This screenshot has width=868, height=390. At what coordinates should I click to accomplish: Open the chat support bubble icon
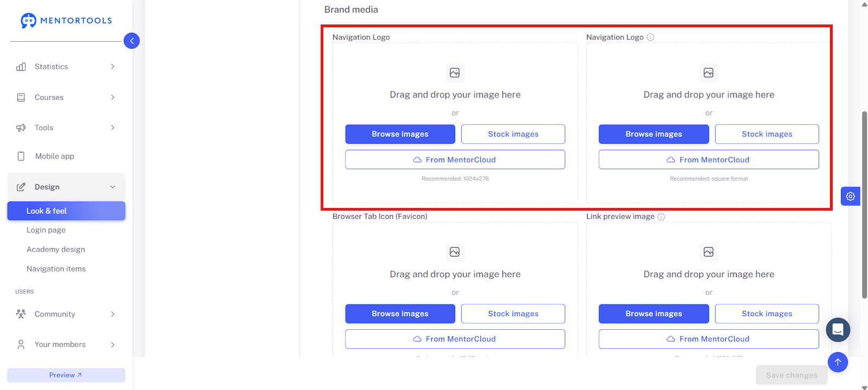click(838, 330)
